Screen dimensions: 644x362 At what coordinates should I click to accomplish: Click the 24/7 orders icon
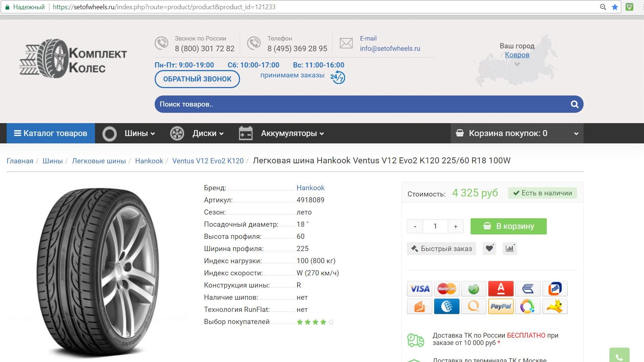(x=338, y=77)
